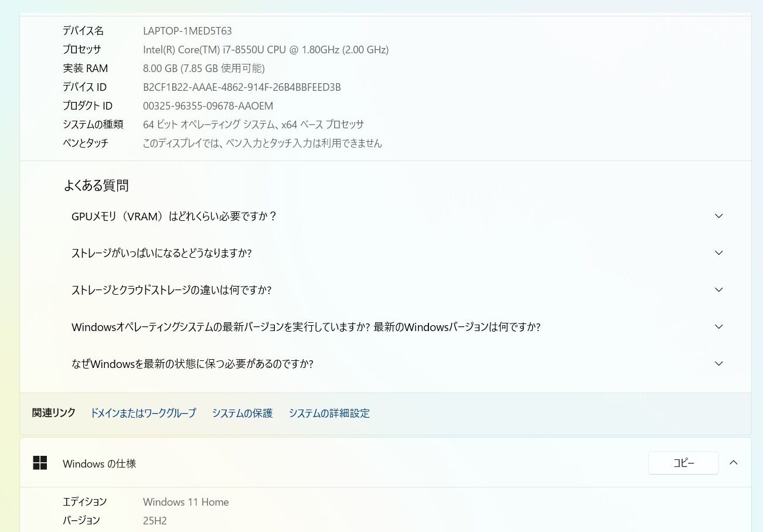Click the 関連リンク label
The height and width of the screenshot is (532, 763).
pyautogui.click(x=54, y=413)
